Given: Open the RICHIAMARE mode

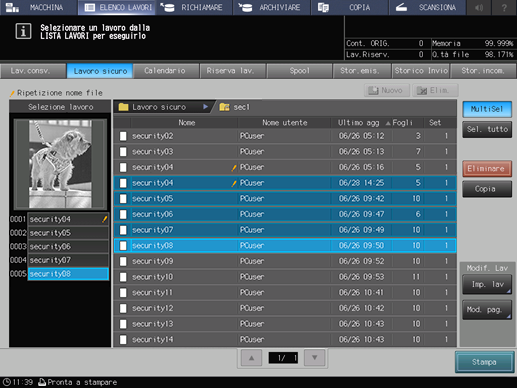Looking at the screenshot, I should click(194, 7).
